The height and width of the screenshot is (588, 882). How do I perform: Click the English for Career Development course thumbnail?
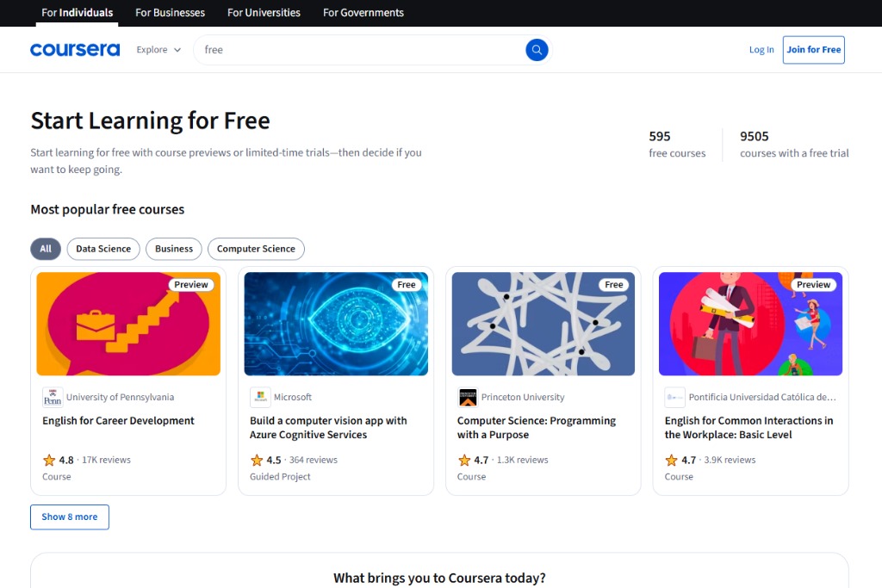(127, 322)
